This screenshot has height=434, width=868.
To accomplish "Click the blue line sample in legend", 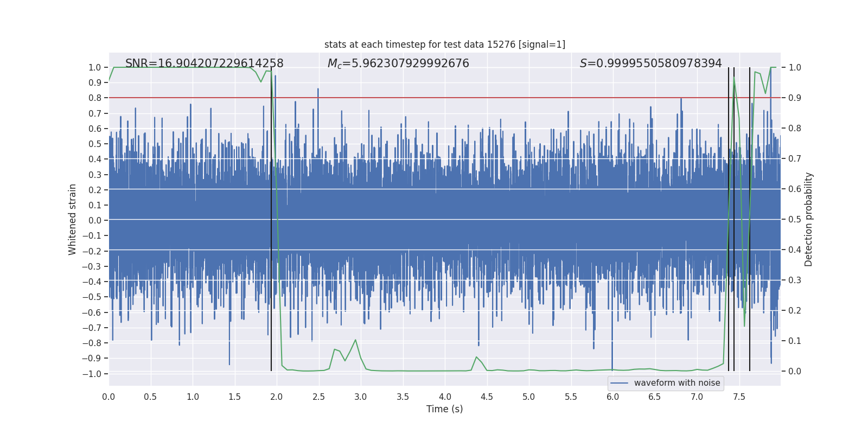I will (619, 383).
